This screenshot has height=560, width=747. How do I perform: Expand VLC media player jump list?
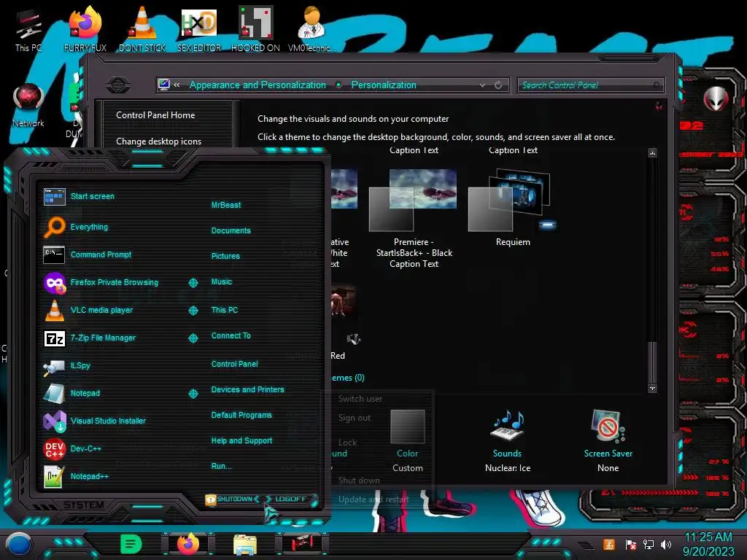coord(193,311)
